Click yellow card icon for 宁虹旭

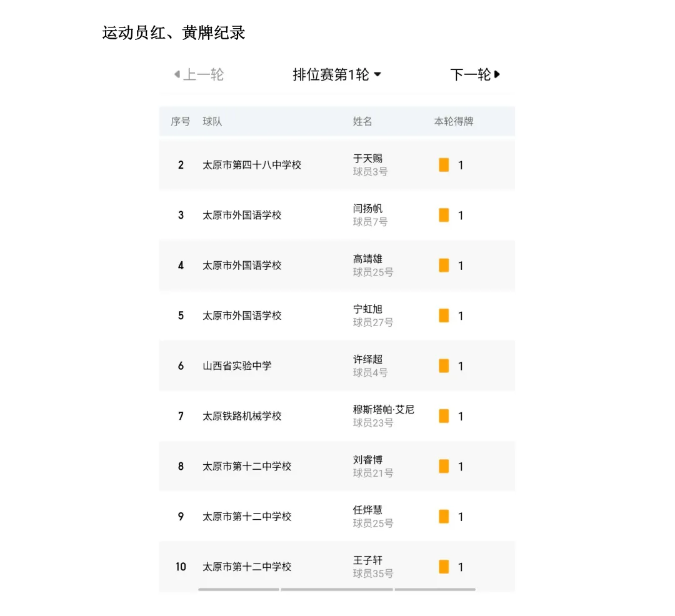(444, 315)
